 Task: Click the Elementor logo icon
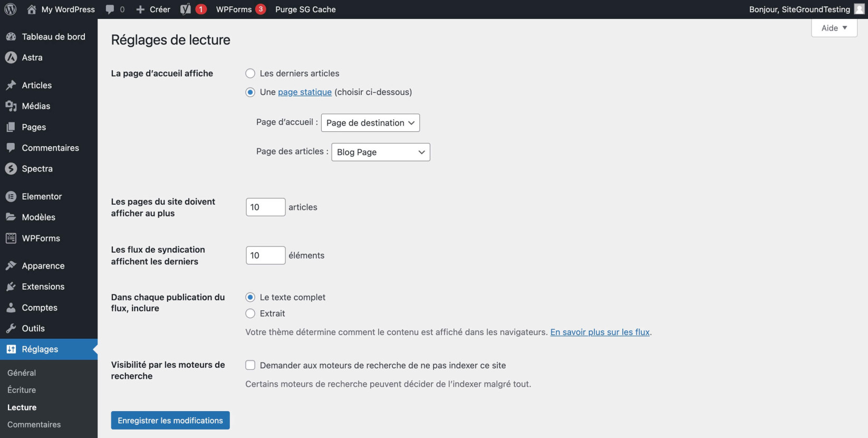tap(11, 196)
